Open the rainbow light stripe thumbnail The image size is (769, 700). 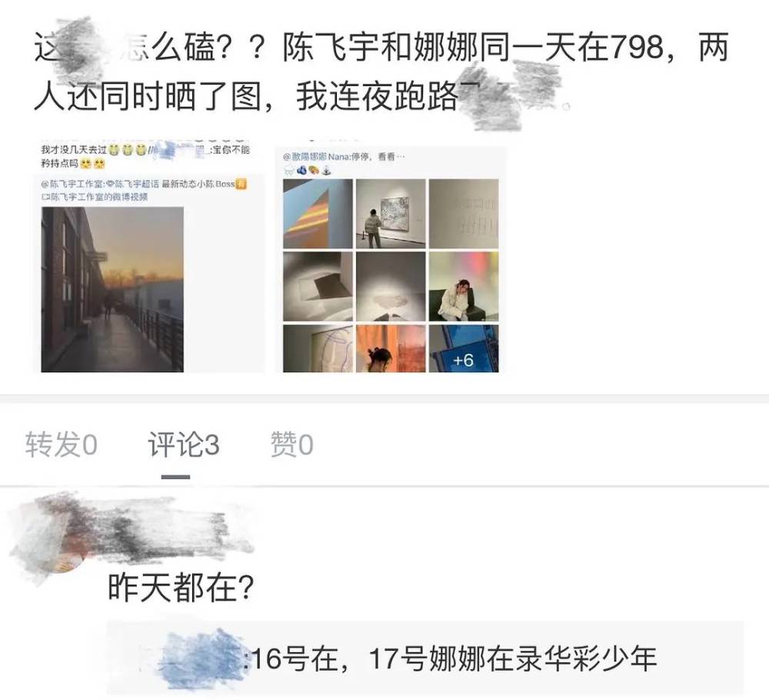pyautogui.click(x=318, y=214)
